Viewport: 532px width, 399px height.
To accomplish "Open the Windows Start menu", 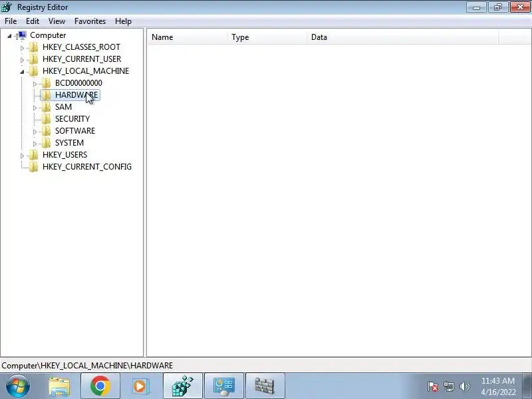I will [x=18, y=386].
